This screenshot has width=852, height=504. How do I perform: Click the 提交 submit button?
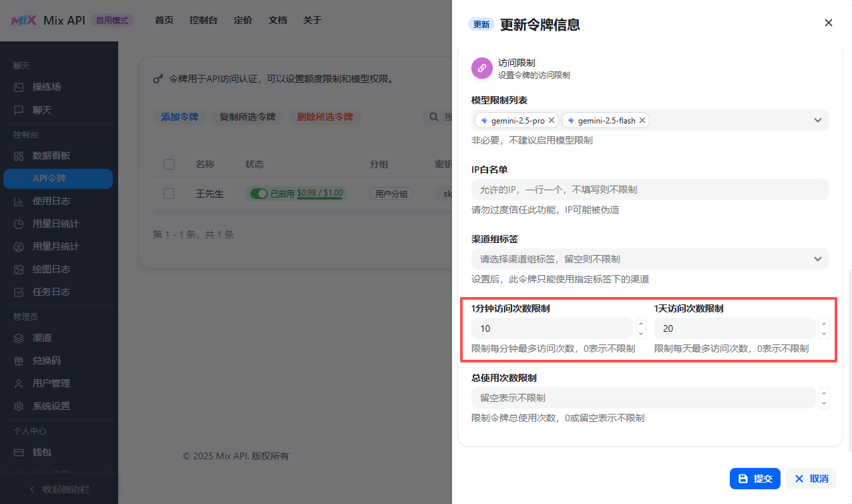[x=755, y=479]
